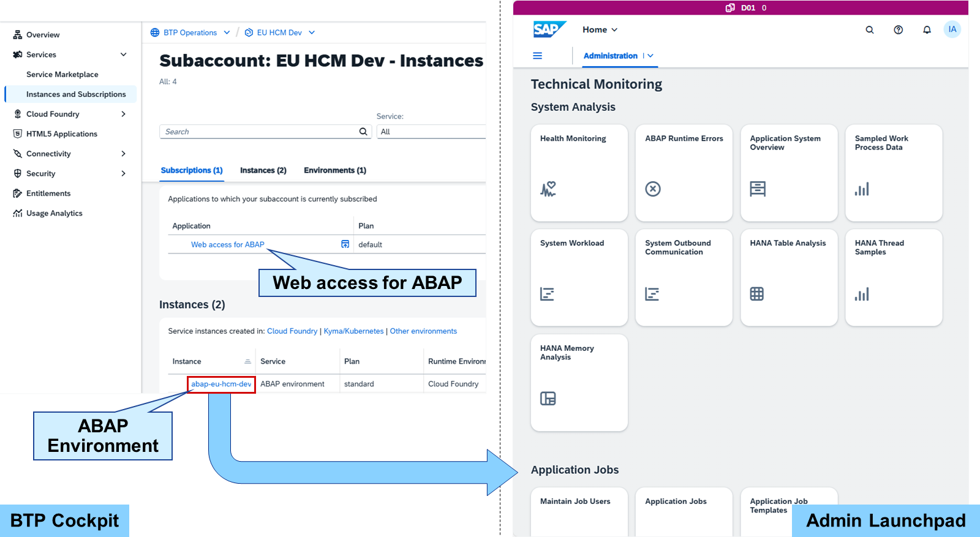
Task: Click the Usage Analytics chart icon
Action: pyautogui.click(x=18, y=213)
